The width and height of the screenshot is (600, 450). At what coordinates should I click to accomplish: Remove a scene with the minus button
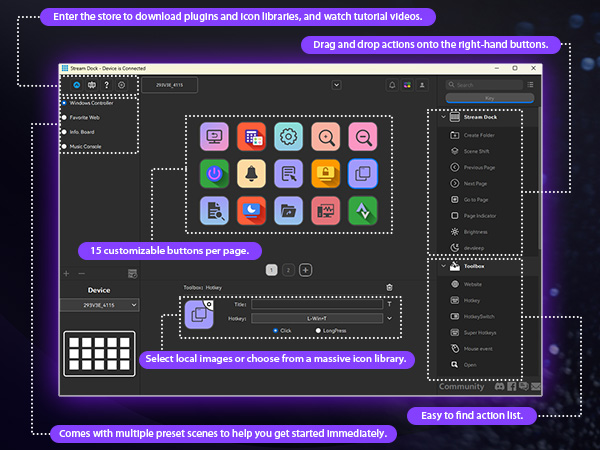tap(82, 274)
